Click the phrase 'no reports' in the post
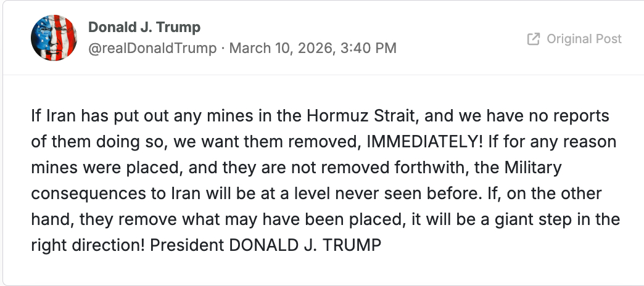The image size is (644, 286). [x=571, y=115]
